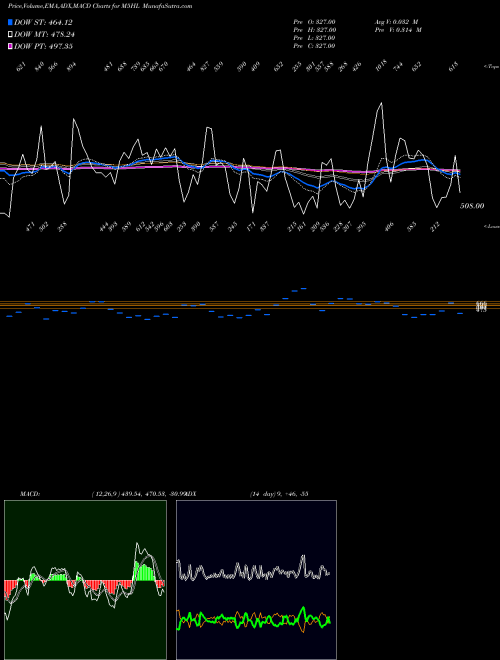The image size is (500, 660).
Task: Click the 'Pre O: 327.00' value
Action: click(x=314, y=21)
